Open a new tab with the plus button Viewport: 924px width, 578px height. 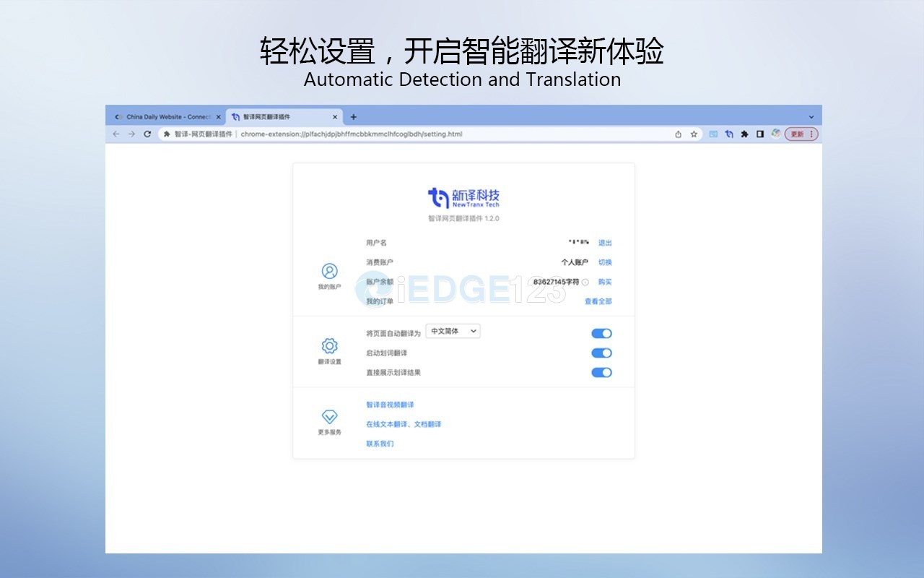(x=353, y=116)
